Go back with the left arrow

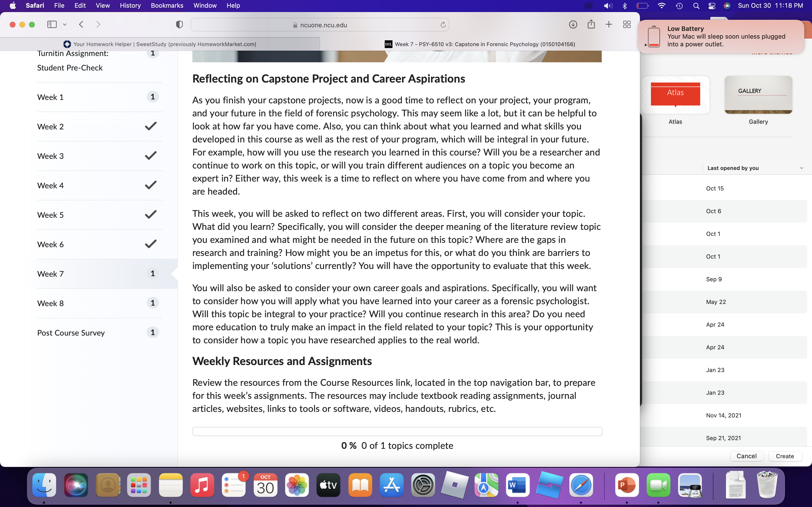[x=81, y=24]
